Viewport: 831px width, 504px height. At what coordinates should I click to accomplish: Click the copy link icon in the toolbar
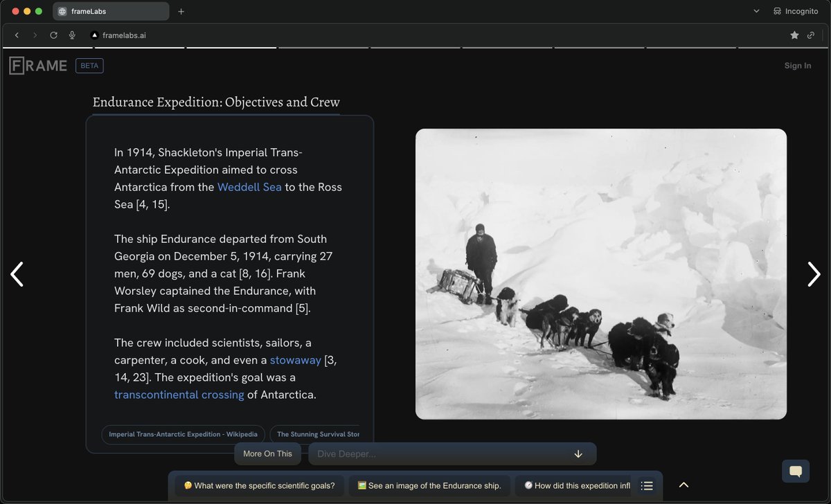811,35
